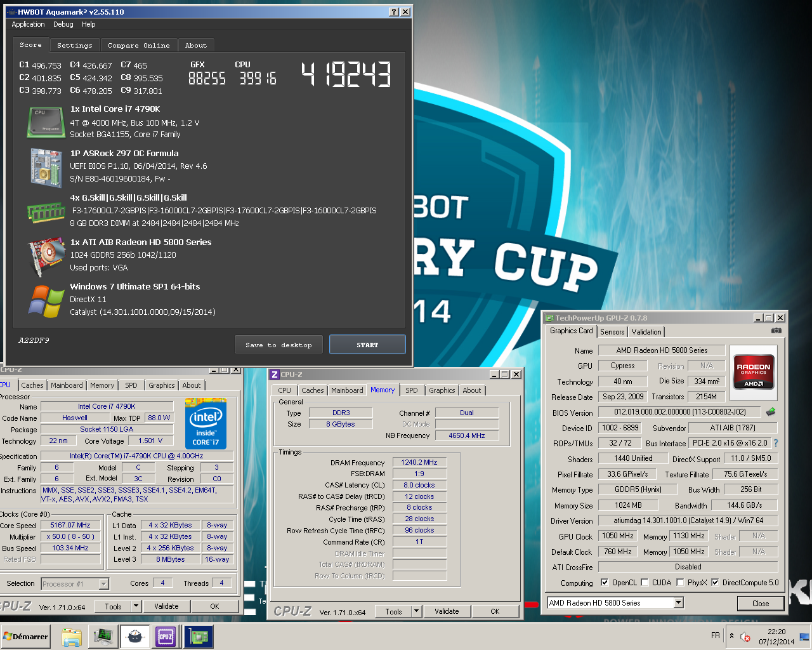Select the Graphics Card tab in GPU-Z

[571, 331]
